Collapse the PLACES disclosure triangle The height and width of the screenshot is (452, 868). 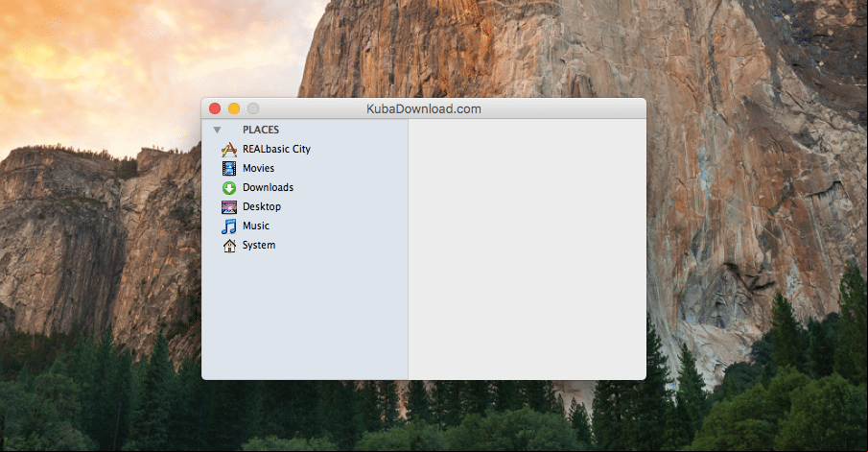[x=217, y=130]
